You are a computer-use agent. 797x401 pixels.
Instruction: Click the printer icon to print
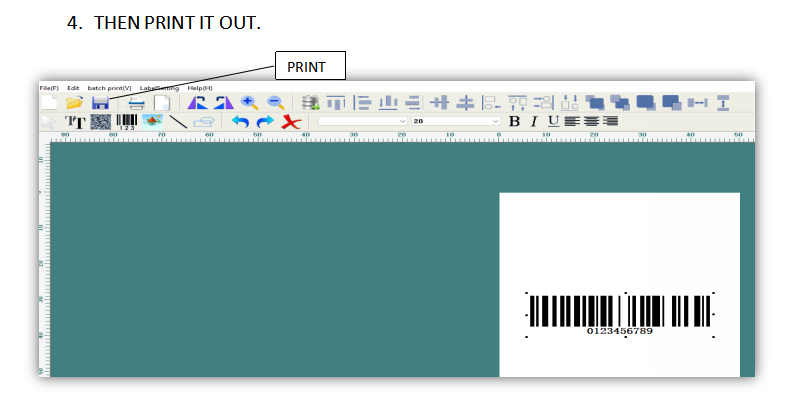click(x=136, y=103)
